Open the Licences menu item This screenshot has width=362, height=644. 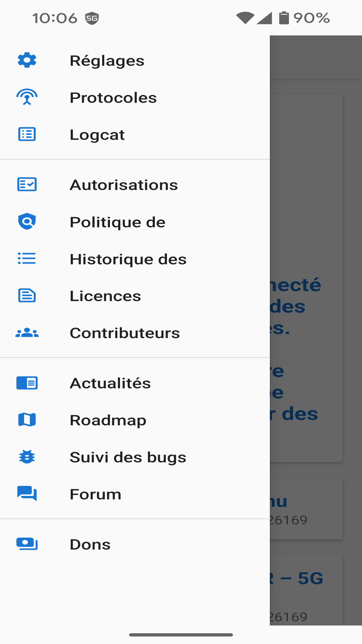105,296
